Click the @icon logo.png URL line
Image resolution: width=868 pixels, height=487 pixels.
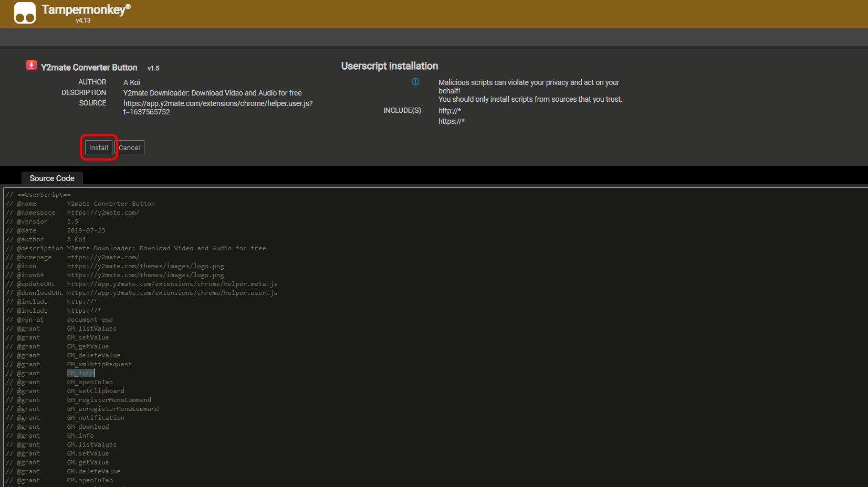[x=115, y=266]
